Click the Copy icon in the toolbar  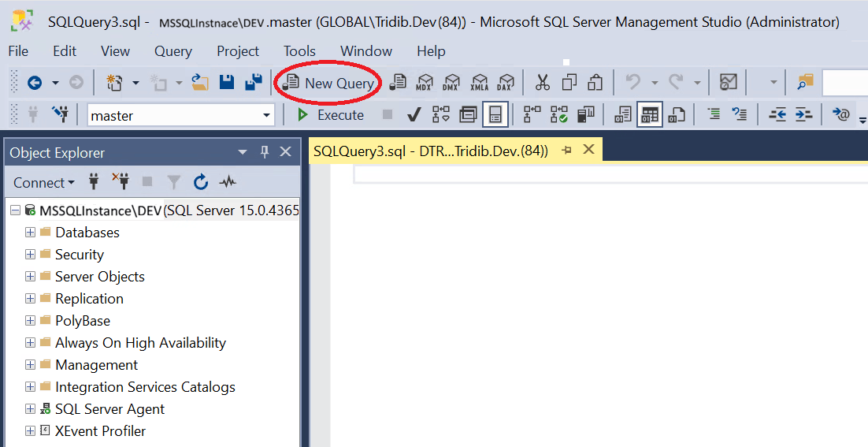click(569, 83)
